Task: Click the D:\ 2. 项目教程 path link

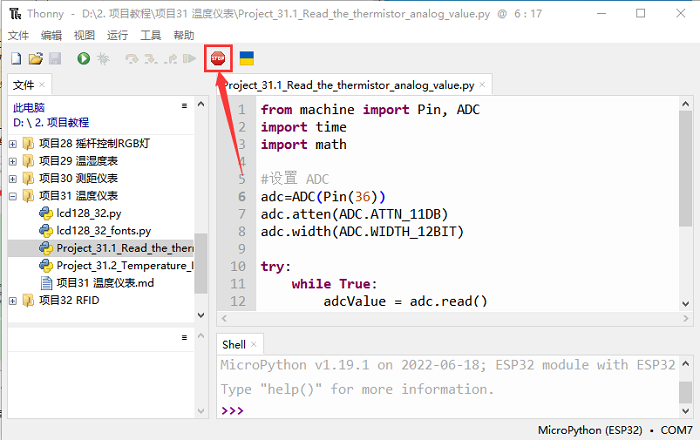Action: pos(53,122)
